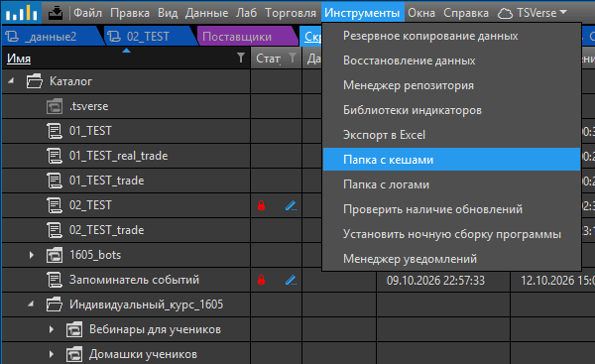The height and width of the screenshot is (364, 595).
Task: Choose Установить ночную сборку программы
Action: click(x=451, y=234)
